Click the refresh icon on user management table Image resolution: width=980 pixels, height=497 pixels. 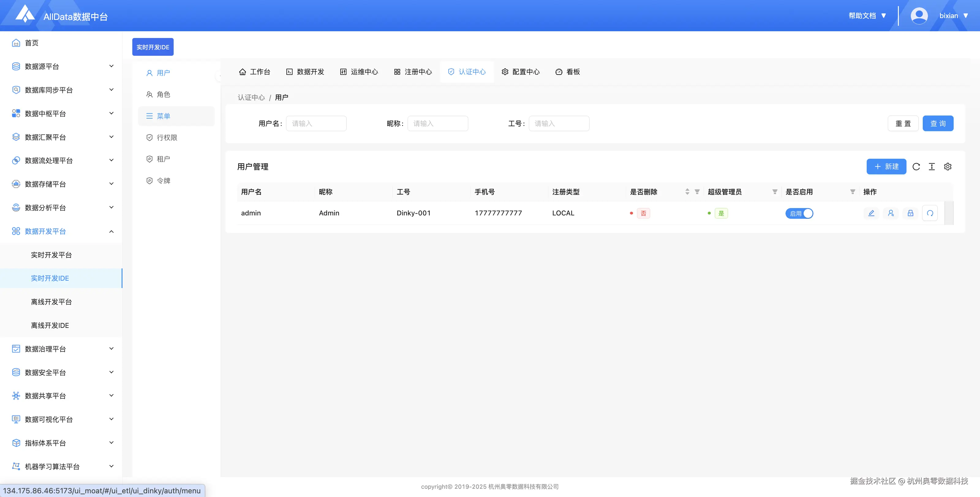tap(917, 167)
